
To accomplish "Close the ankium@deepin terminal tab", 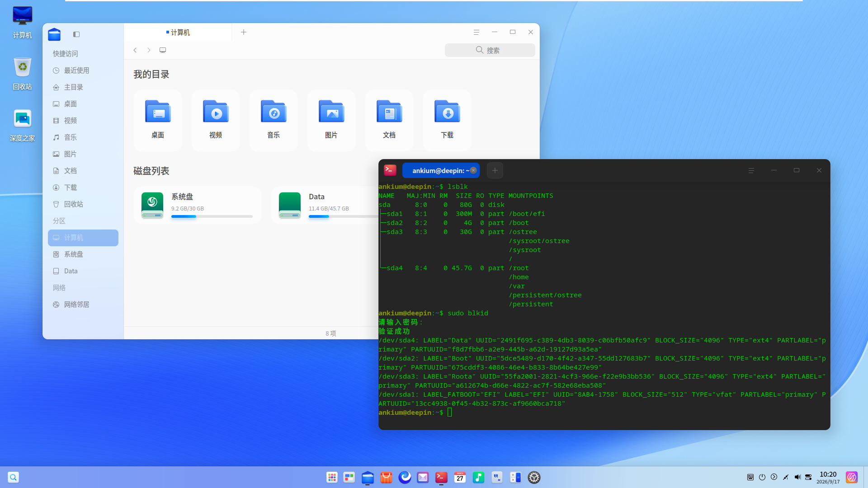I will click(473, 170).
